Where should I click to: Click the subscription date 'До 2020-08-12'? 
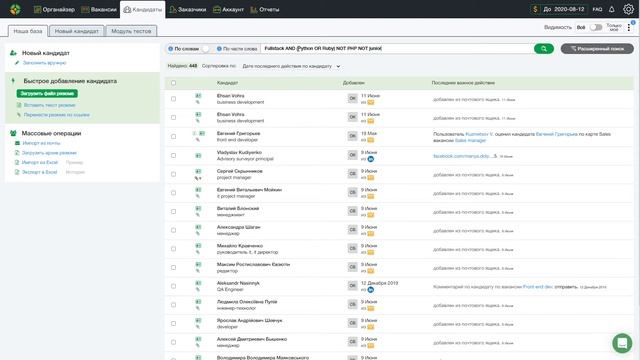coord(564,9)
